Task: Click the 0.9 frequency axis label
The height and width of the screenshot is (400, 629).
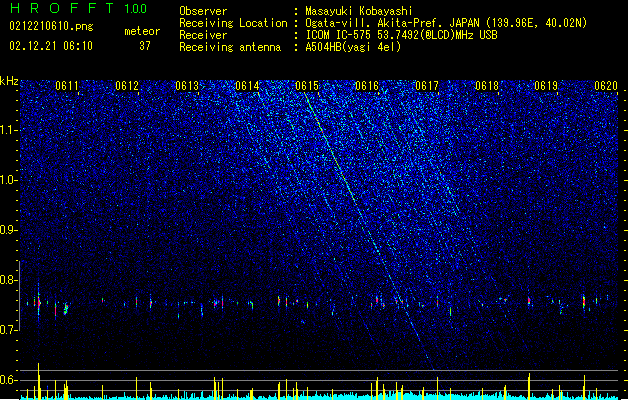Action: [8, 230]
